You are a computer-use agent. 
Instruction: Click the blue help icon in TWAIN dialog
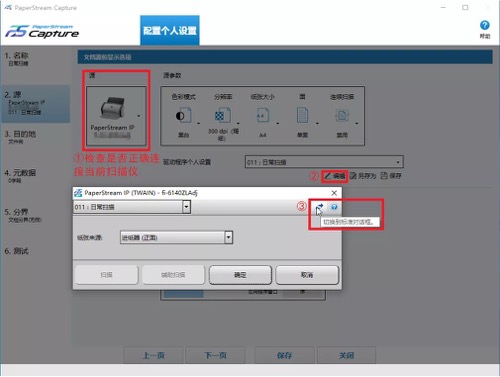click(x=334, y=207)
